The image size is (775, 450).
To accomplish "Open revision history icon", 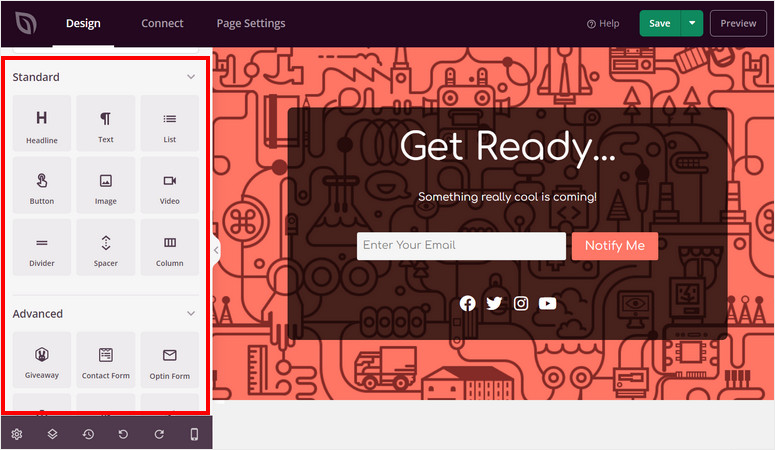I will click(88, 434).
